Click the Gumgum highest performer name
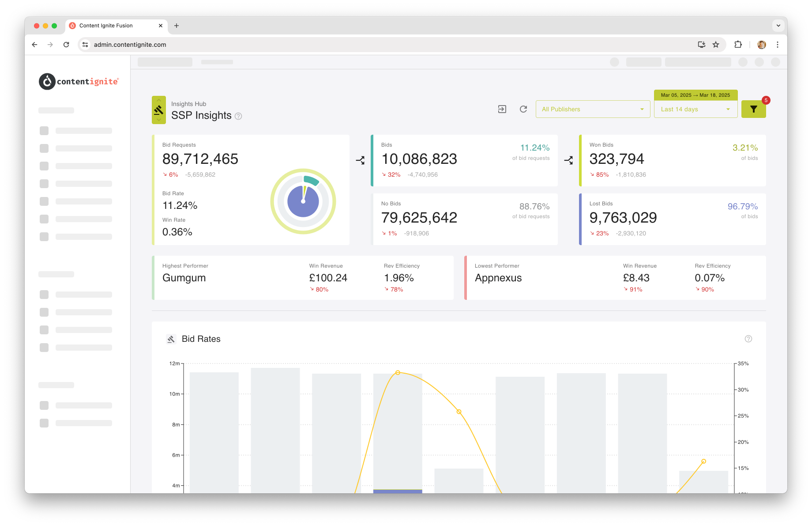Viewport: 812px width, 526px height. (x=184, y=278)
